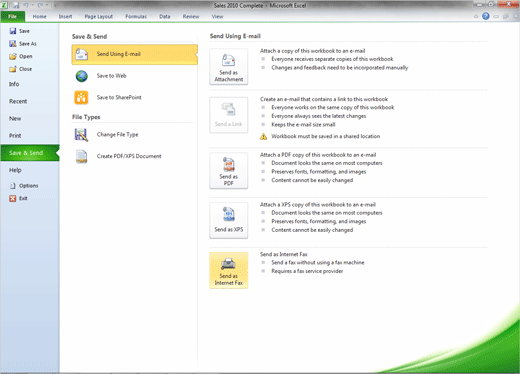Image resolution: width=520 pixels, height=374 pixels.
Task: Select Save & Send backstage page
Action: pos(30,153)
